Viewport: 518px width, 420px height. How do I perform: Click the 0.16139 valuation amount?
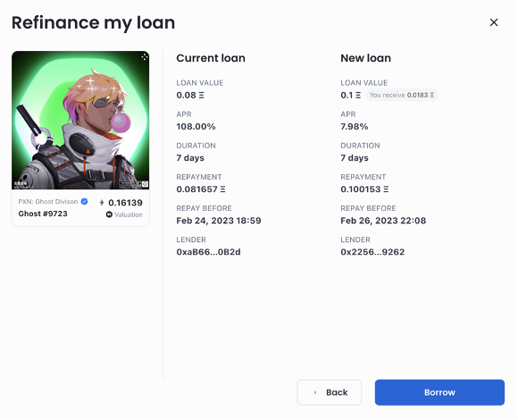click(x=126, y=203)
